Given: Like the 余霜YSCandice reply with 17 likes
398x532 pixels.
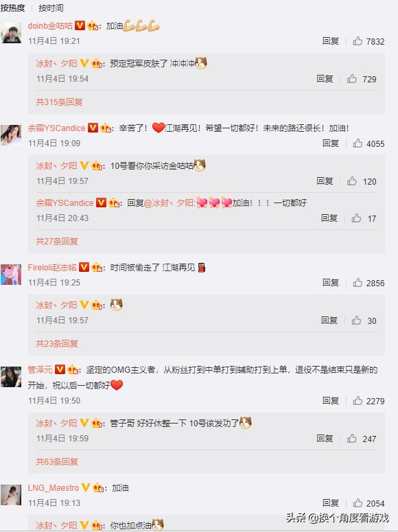Looking at the screenshot, I should pos(356,218).
